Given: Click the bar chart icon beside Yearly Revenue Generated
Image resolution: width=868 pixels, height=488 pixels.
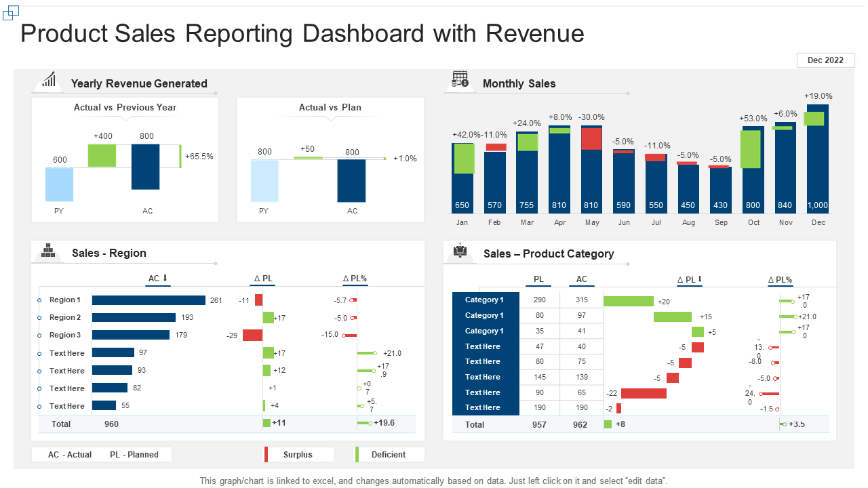Looking at the screenshot, I should pyautogui.click(x=49, y=80).
